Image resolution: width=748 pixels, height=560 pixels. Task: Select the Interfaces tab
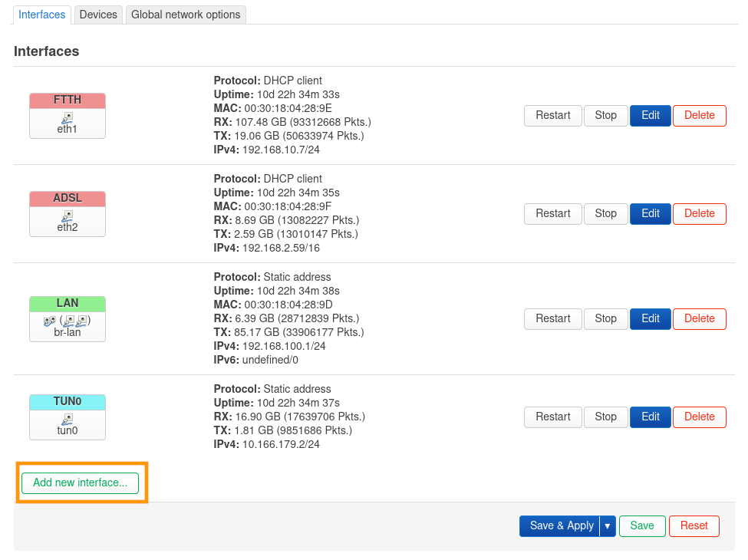point(42,15)
